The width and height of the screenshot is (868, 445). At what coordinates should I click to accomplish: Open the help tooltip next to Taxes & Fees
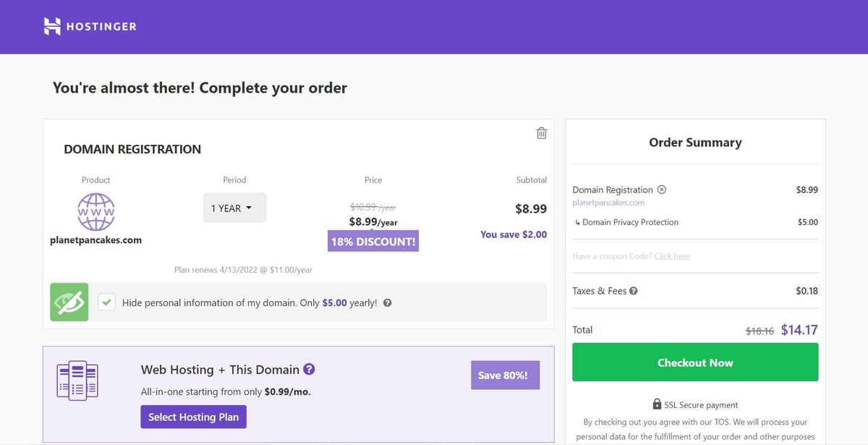[633, 290]
